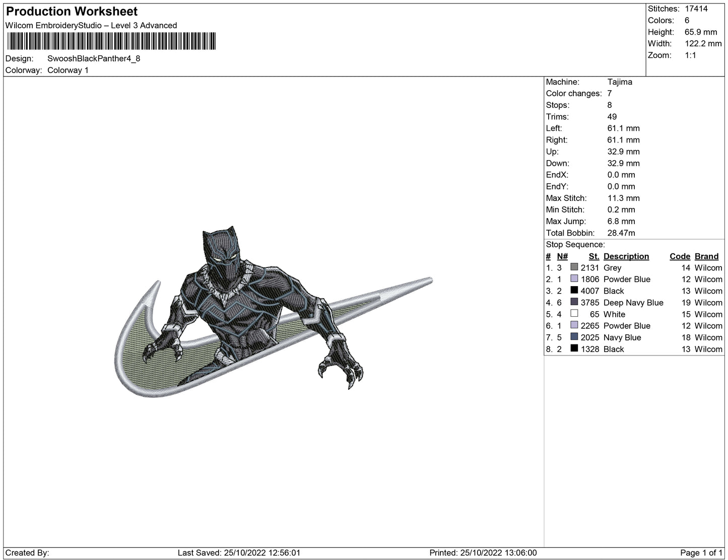728x560 pixels.
Task: Click the barcode under the Wilcom heading
Action: [x=111, y=41]
